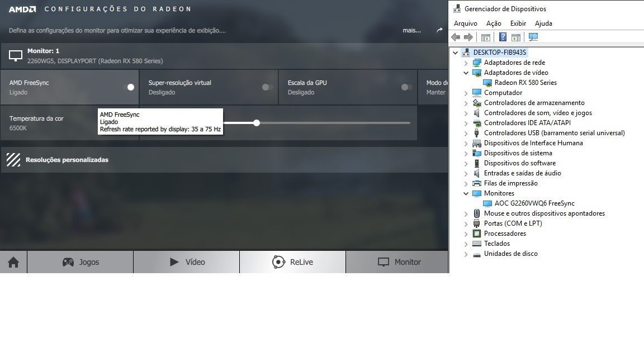Click '2260WG5, DISPLAYPORT (Radeon RX 580 Series)' text

point(95,61)
